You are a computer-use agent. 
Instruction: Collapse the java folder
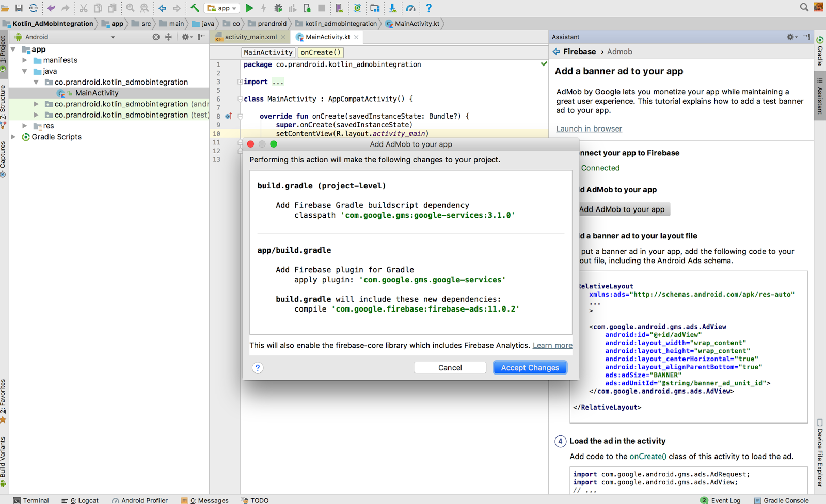click(25, 71)
